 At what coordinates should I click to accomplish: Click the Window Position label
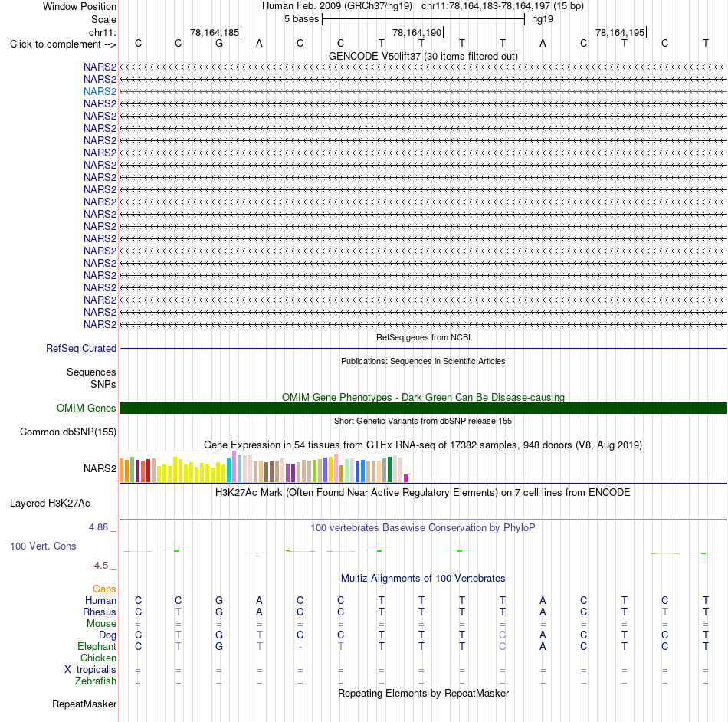(80, 6)
